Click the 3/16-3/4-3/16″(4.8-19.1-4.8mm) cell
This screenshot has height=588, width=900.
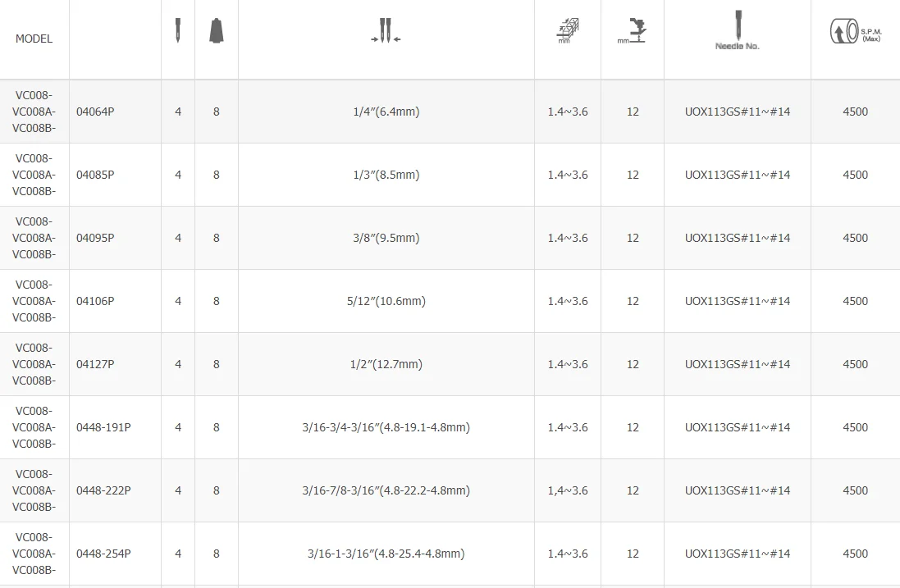(386, 427)
